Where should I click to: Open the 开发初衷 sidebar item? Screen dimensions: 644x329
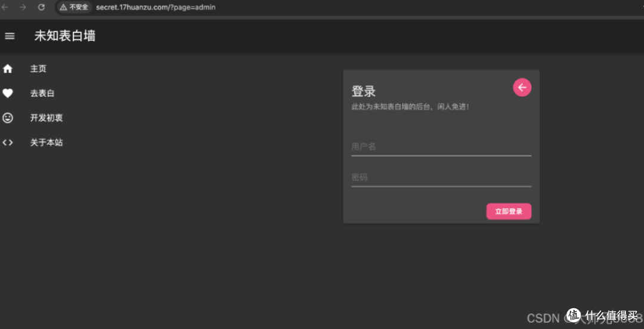pos(47,118)
